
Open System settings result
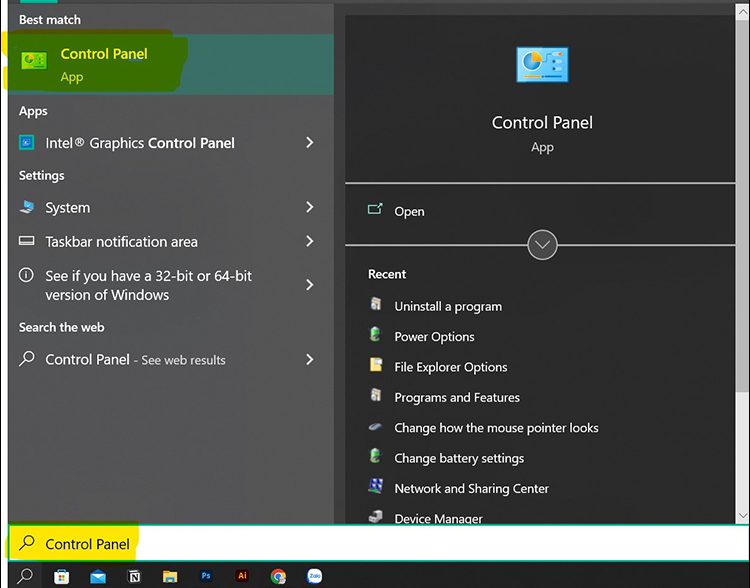click(x=67, y=208)
